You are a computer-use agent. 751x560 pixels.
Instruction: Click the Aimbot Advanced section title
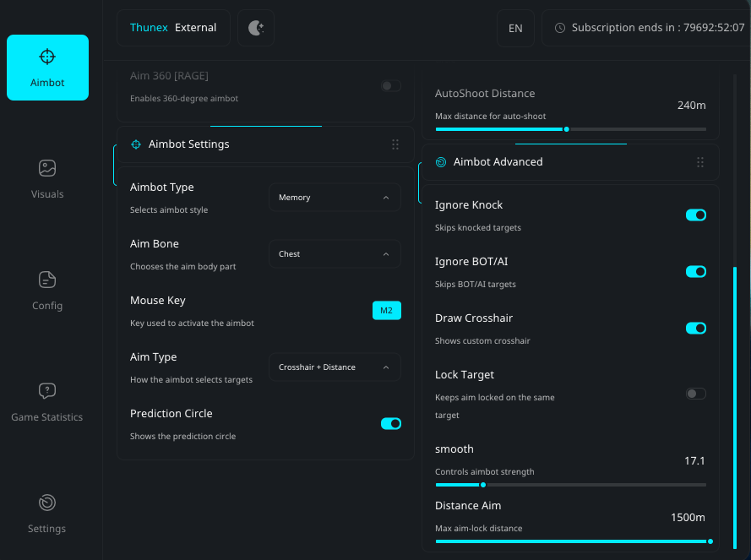coord(498,162)
